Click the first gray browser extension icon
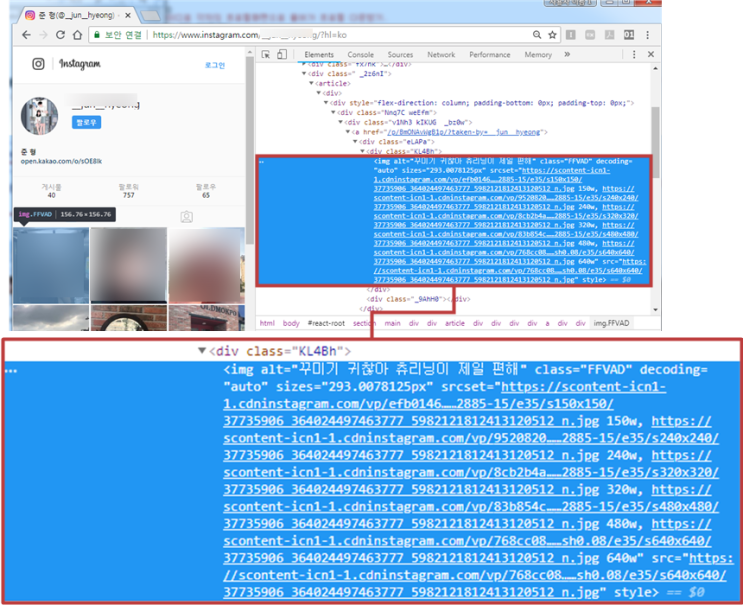 (571, 35)
